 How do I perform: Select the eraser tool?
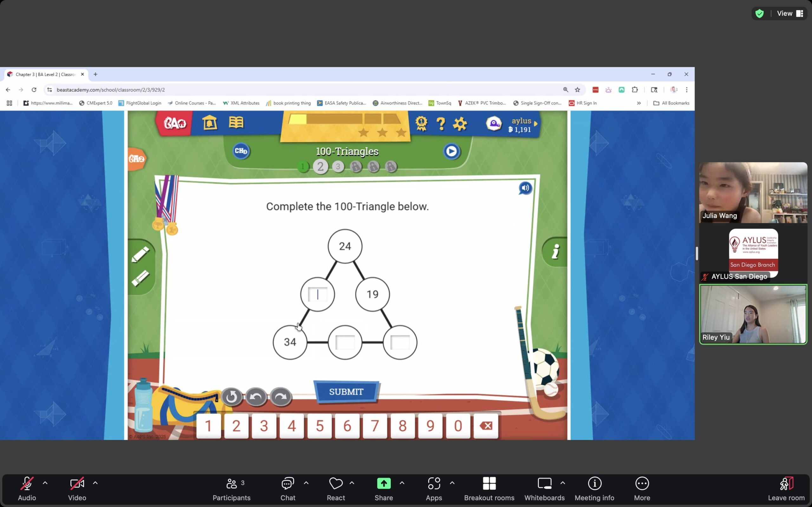[140, 278]
